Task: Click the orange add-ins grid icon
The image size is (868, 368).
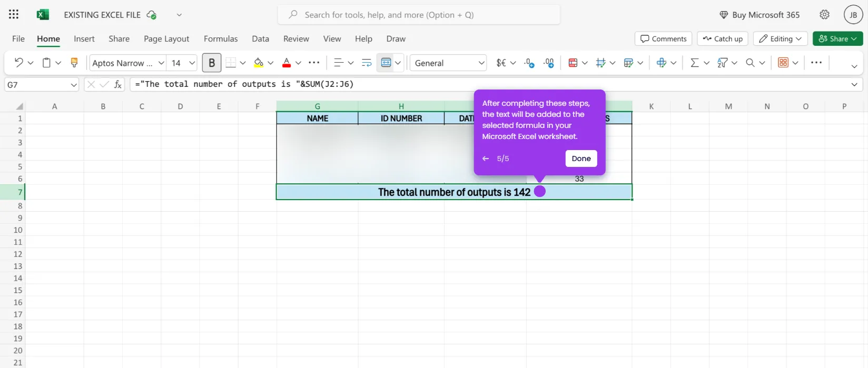Action: pos(783,63)
